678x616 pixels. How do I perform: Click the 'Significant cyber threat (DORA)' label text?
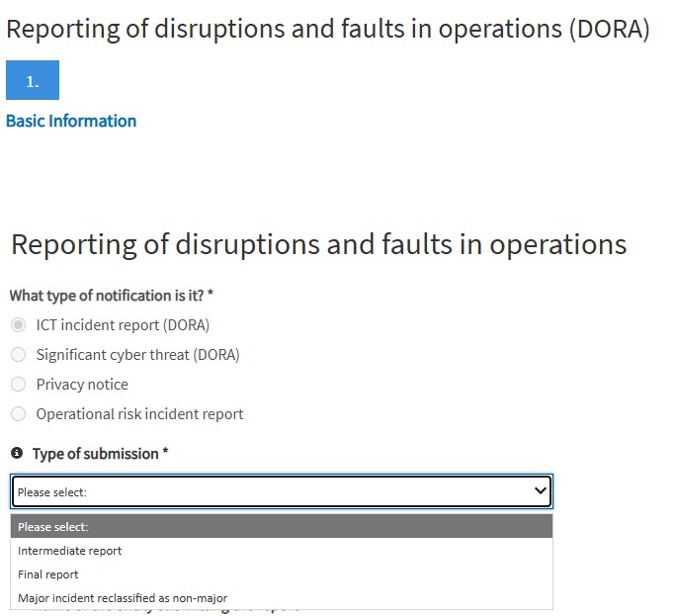[137, 355]
